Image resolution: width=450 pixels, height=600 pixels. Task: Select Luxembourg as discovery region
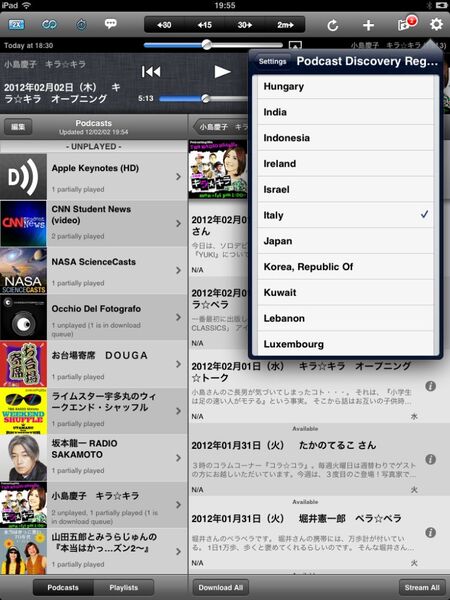pyautogui.click(x=346, y=344)
